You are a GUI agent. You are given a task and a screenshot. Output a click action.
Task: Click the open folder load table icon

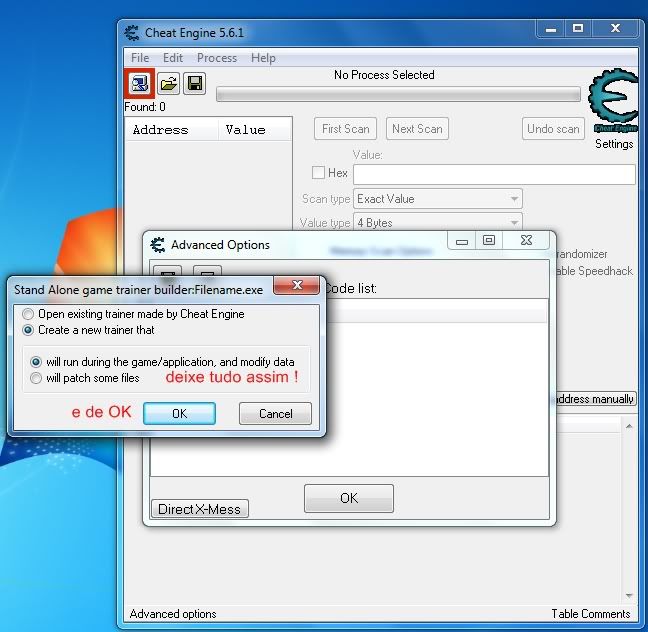[168, 83]
